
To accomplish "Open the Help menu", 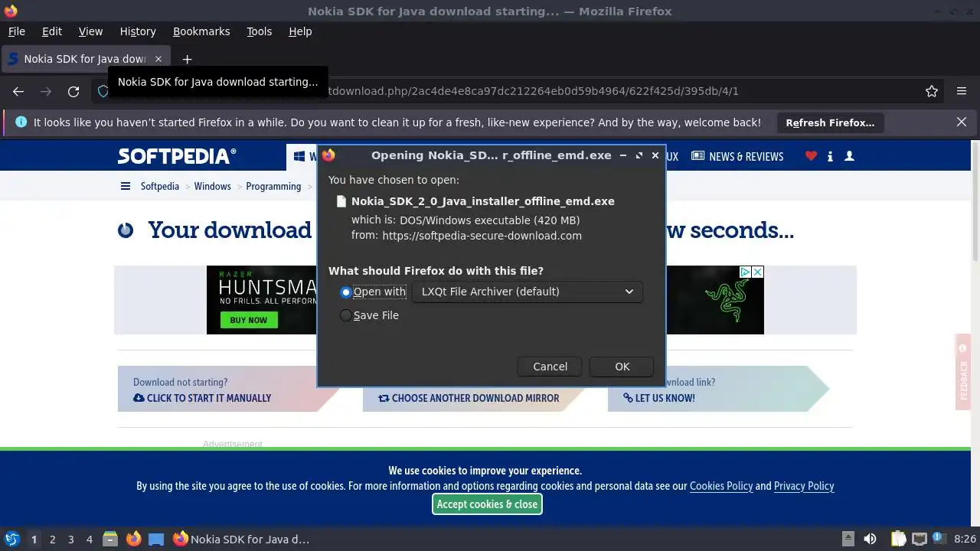I will click(300, 31).
